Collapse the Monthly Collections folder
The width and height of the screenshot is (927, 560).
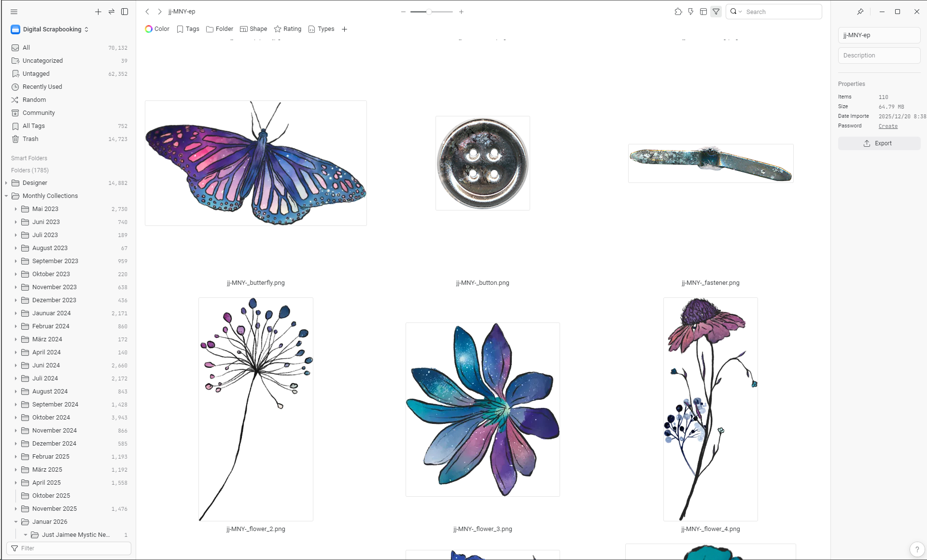pyautogui.click(x=6, y=196)
